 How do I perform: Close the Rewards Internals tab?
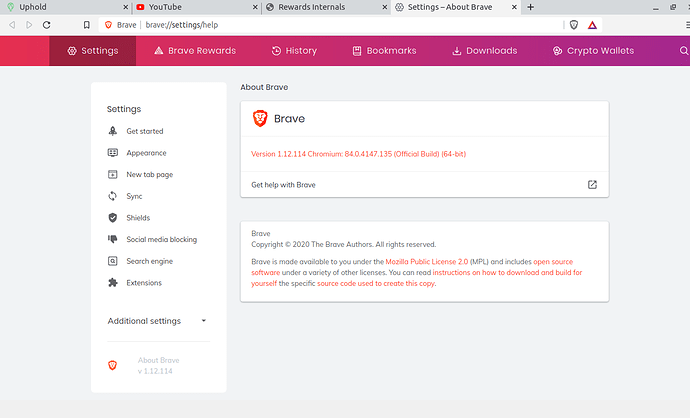click(x=385, y=7)
